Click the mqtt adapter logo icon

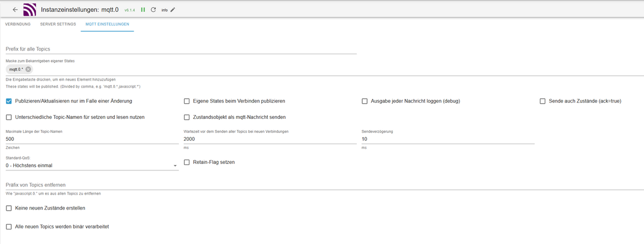click(30, 10)
